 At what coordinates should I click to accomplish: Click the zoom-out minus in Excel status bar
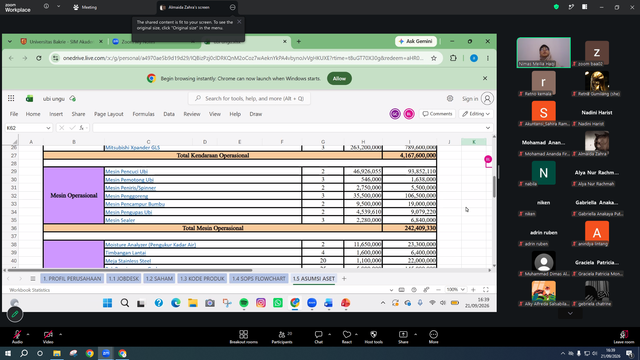pyautogui.click(x=438, y=289)
